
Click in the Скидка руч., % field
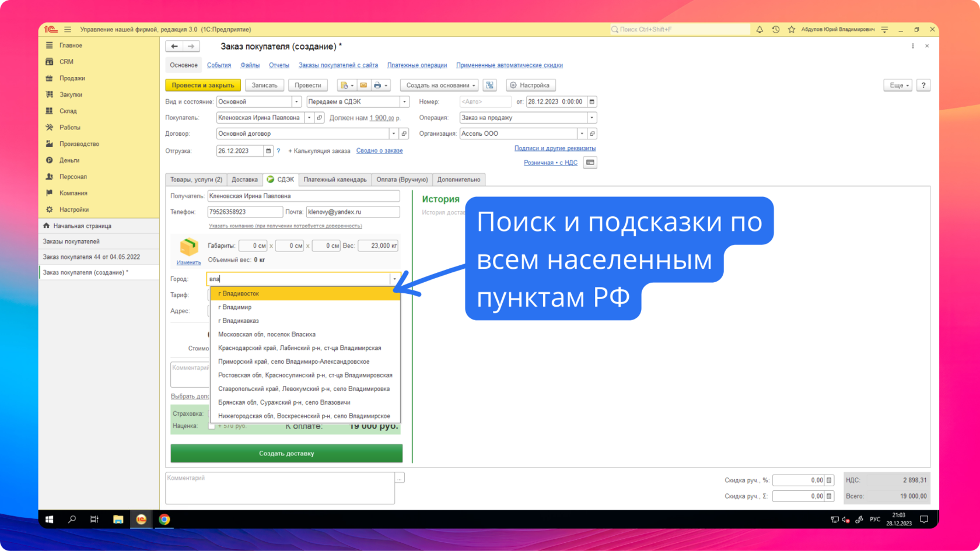[x=798, y=480]
